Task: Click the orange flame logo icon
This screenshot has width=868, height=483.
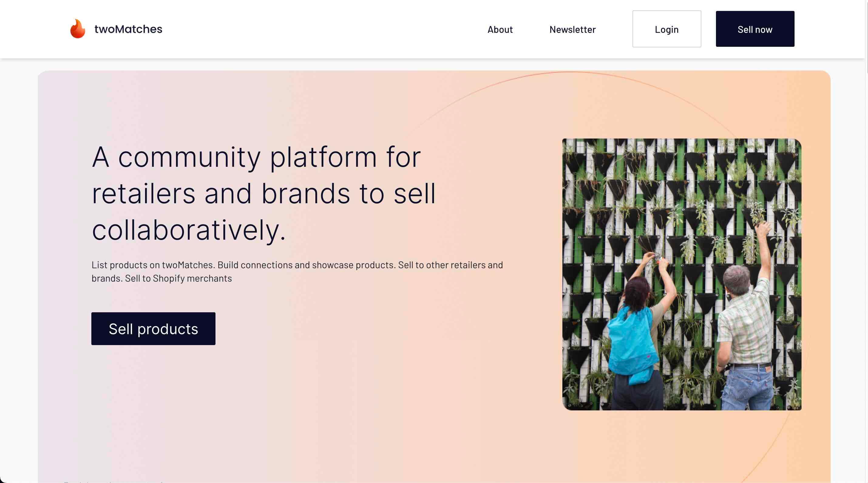Action: tap(77, 29)
